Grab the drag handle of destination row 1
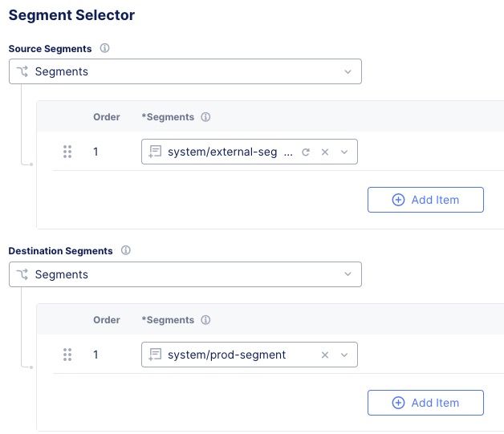The width and height of the screenshot is (504, 434). click(67, 355)
